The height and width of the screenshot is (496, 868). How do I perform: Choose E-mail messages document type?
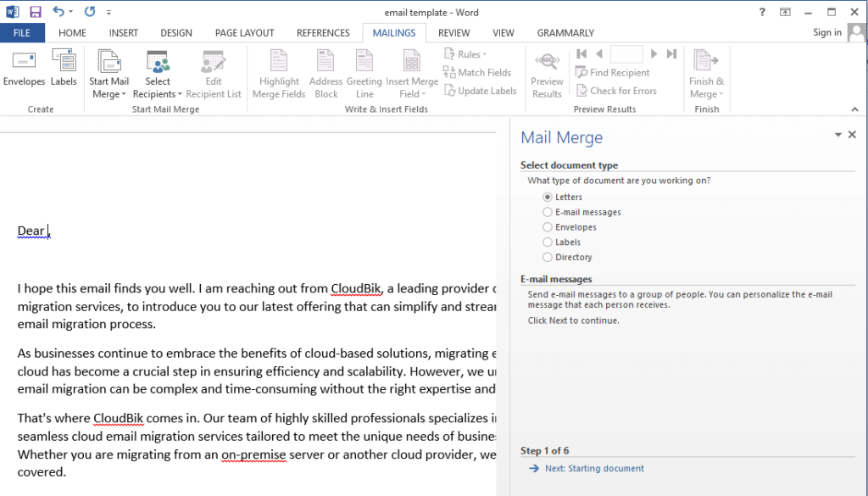548,211
